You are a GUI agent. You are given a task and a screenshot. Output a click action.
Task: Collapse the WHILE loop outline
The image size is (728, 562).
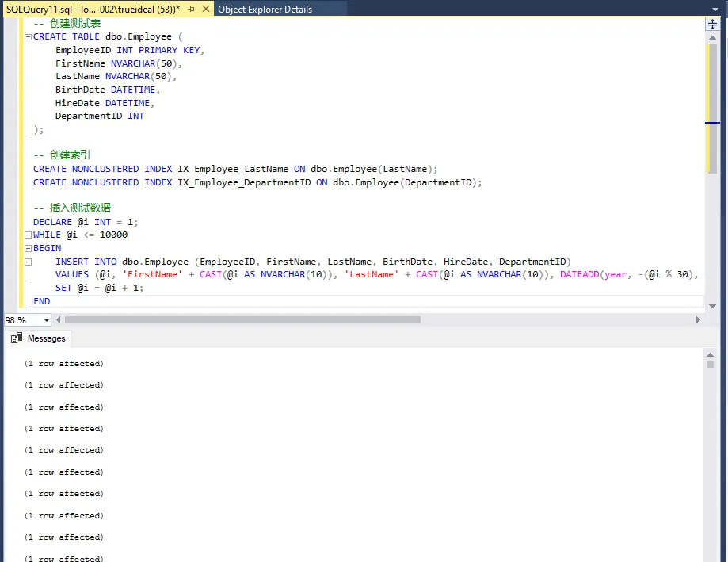29,235
